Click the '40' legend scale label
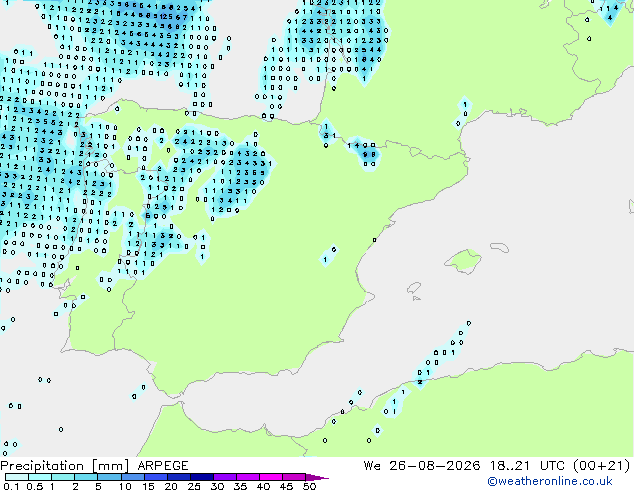 click(x=263, y=486)
